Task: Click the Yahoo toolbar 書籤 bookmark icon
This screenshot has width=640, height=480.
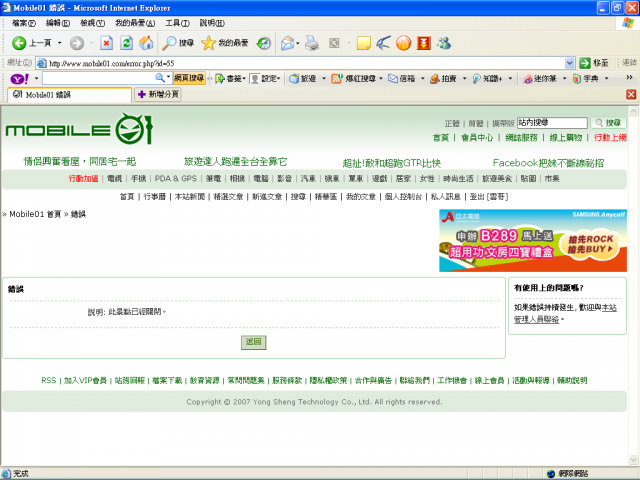Action: click(220, 78)
